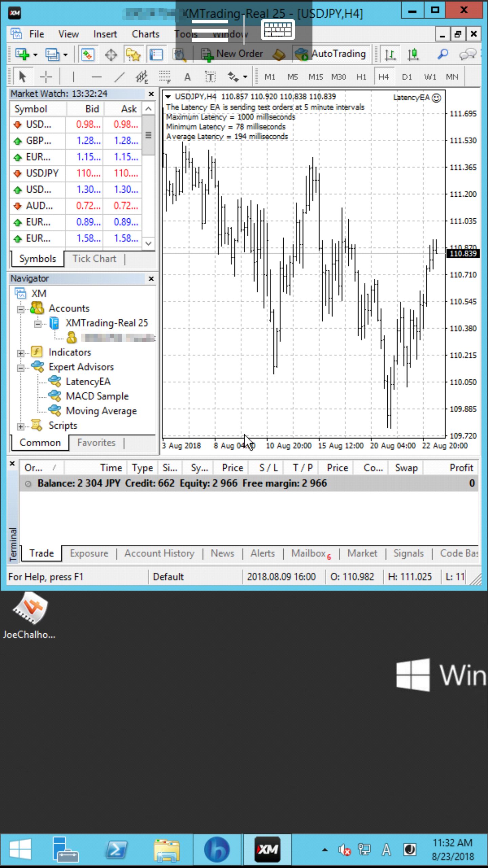Viewport: 488px width, 868px height.
Task: Select the text label T tool
Action: (210, 77)
